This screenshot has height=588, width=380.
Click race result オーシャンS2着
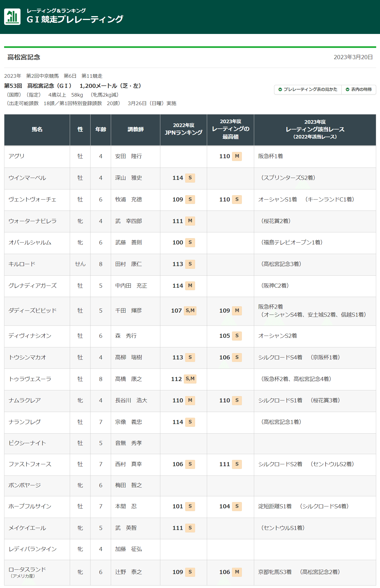point(278,336)
